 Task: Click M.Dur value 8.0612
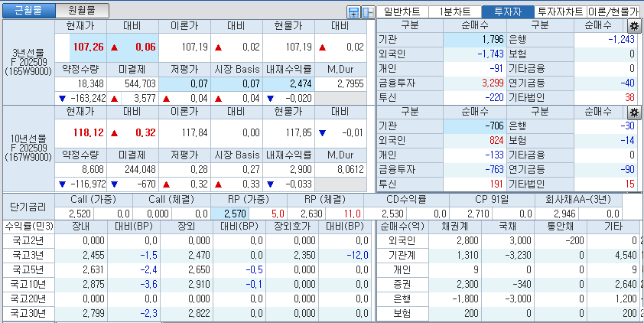(340, 169)
